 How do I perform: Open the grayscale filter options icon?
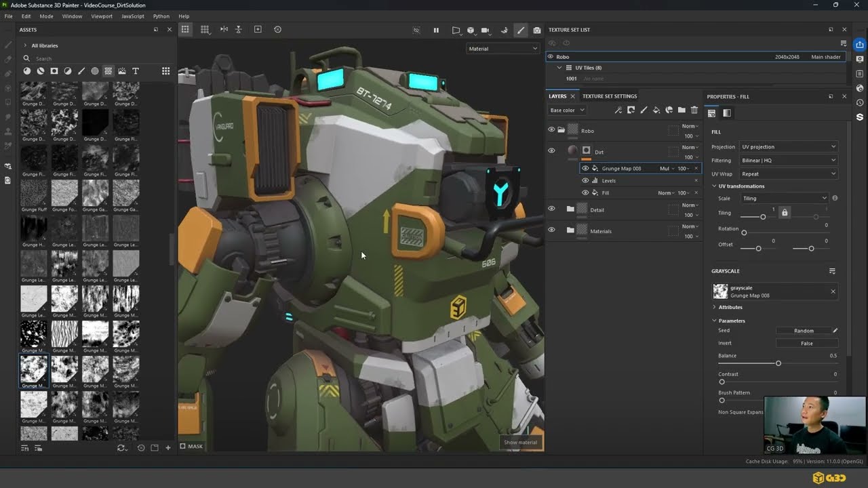(832, 271)
